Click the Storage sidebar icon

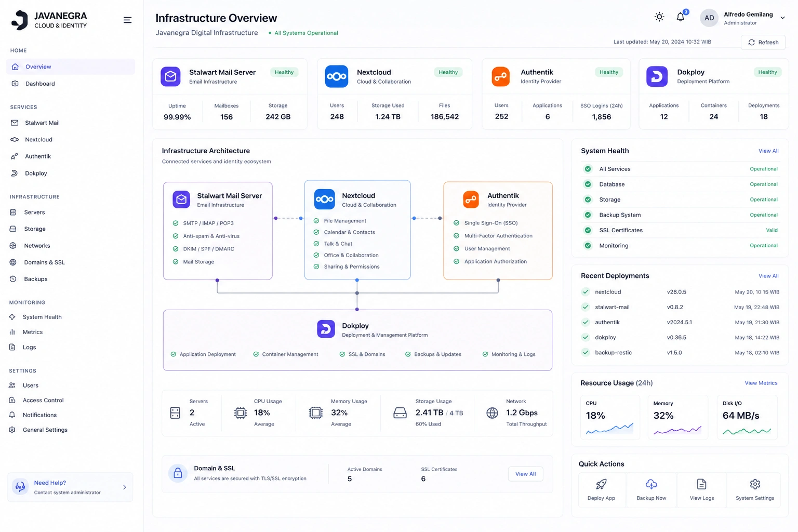pos(13,229)
